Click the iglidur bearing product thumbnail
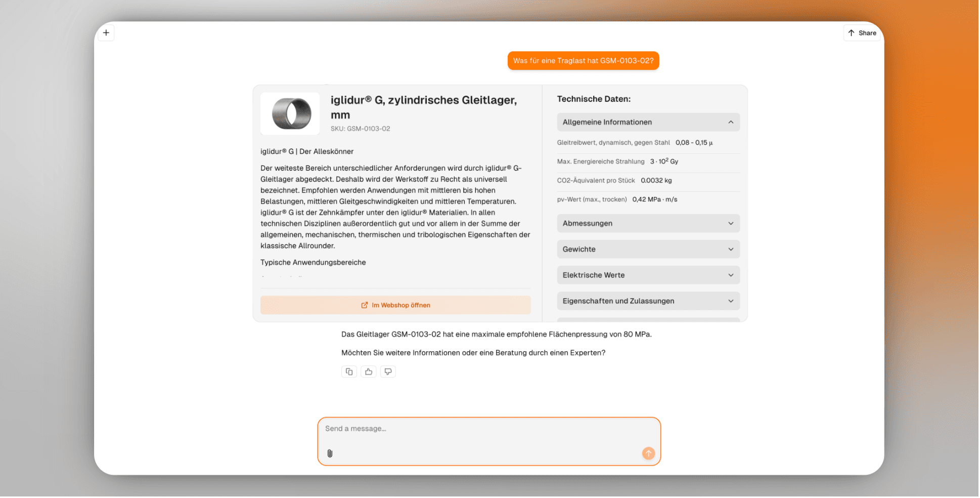Screen dimensions: 980x498 click(290, 113)
